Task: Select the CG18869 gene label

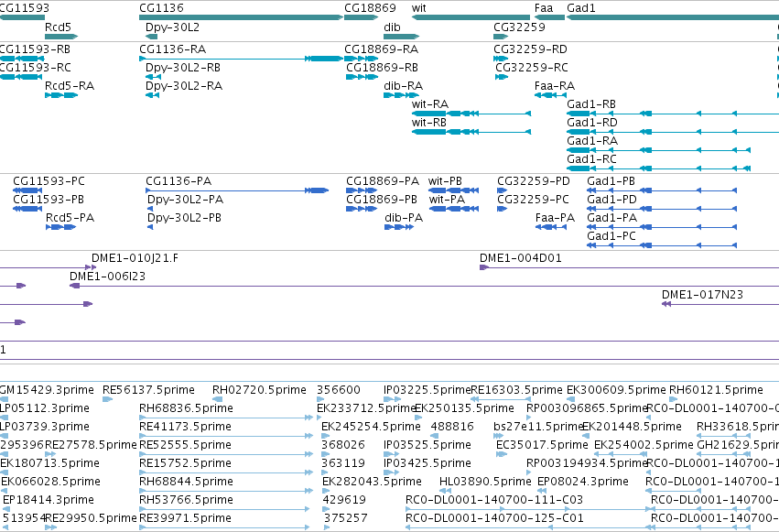Action: (x=370, y=8)
